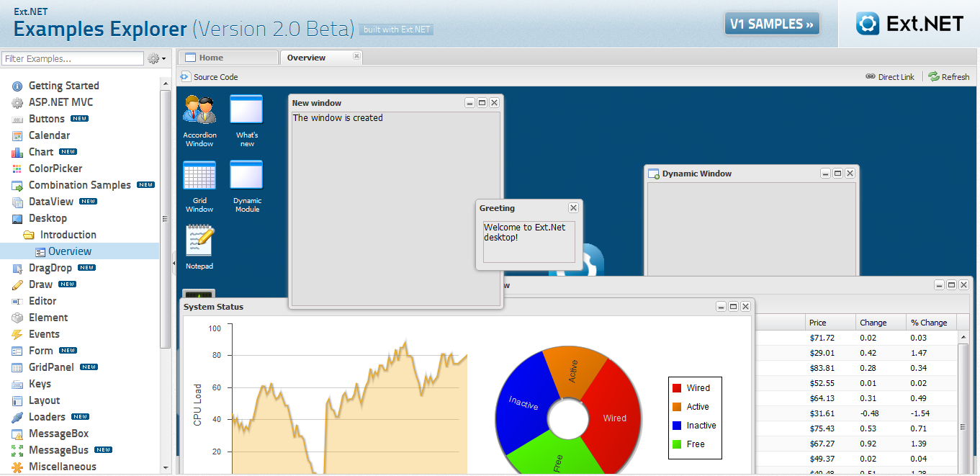The image size is (980, 476).
Task: Minimize the System Status window
Action: [x=721, y=307]
